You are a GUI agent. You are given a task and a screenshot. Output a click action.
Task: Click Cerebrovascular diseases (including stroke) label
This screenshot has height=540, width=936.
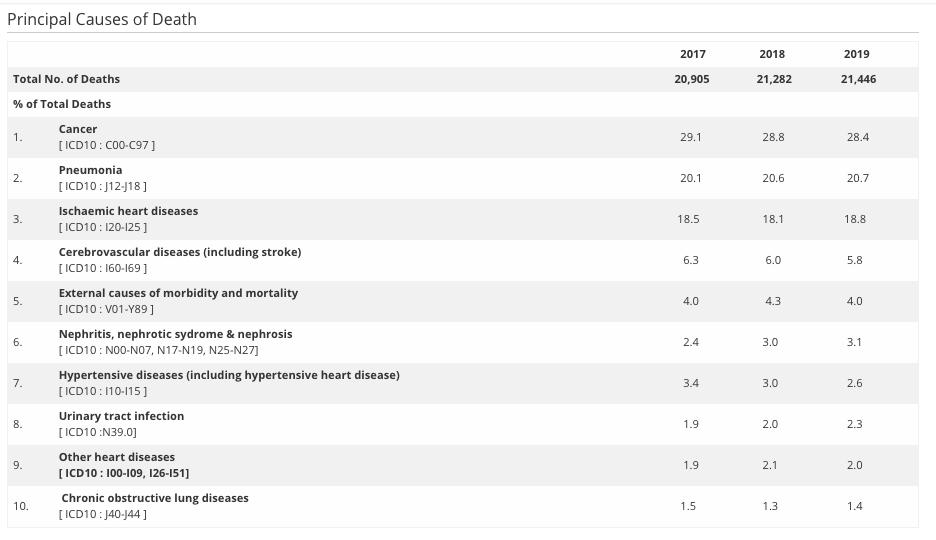180,252
